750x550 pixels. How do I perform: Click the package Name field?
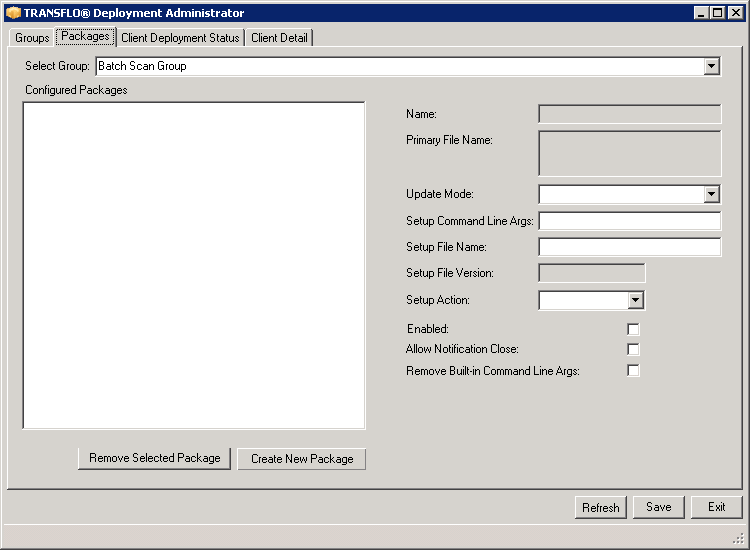629,114
